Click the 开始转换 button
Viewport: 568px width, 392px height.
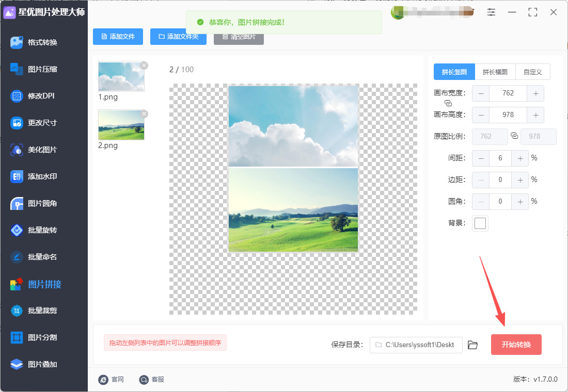(516, 345)
